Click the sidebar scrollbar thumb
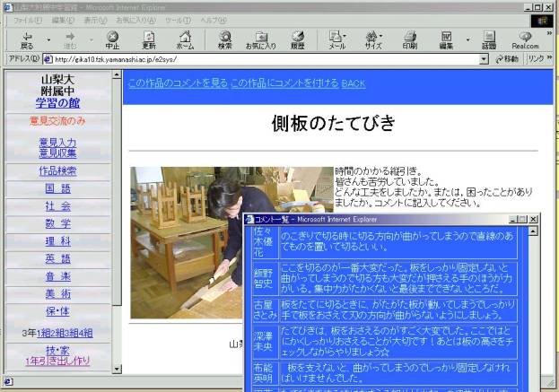 [117, 192]
